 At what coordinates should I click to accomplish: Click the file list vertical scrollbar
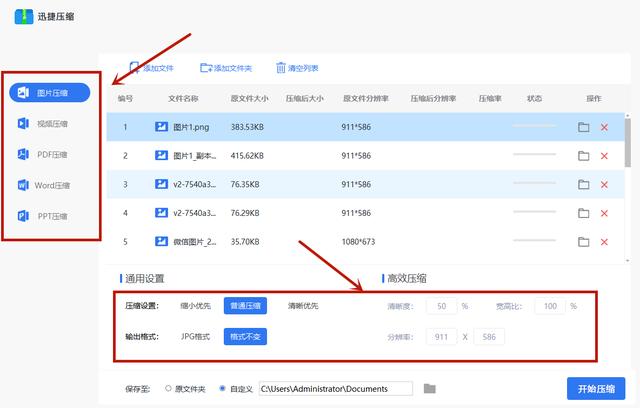[x=628, y=143]
